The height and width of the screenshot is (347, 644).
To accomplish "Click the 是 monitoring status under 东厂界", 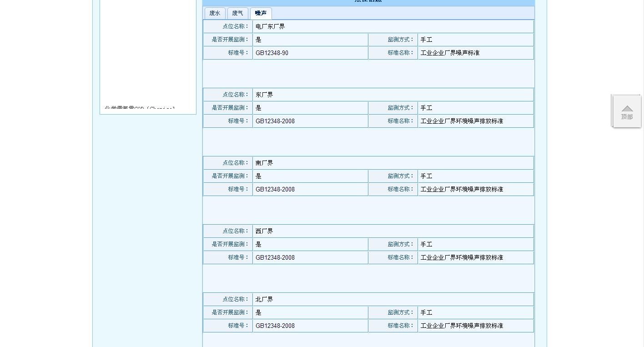I will click(x=258, y=108).
